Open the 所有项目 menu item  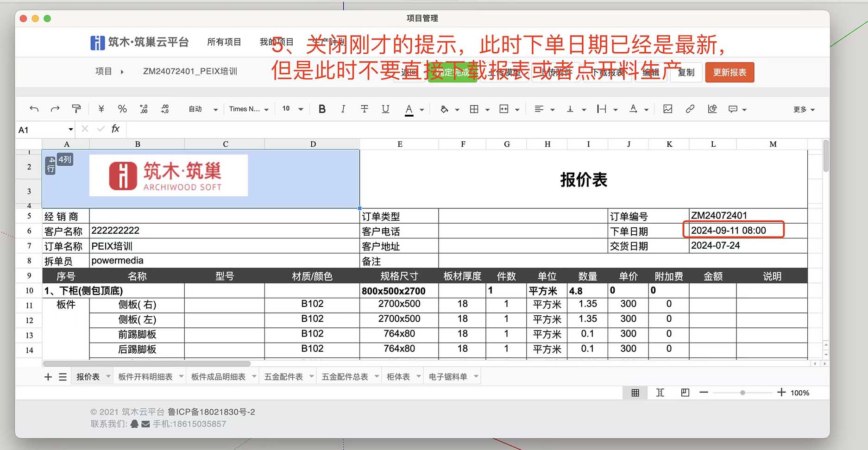point(224,42)
